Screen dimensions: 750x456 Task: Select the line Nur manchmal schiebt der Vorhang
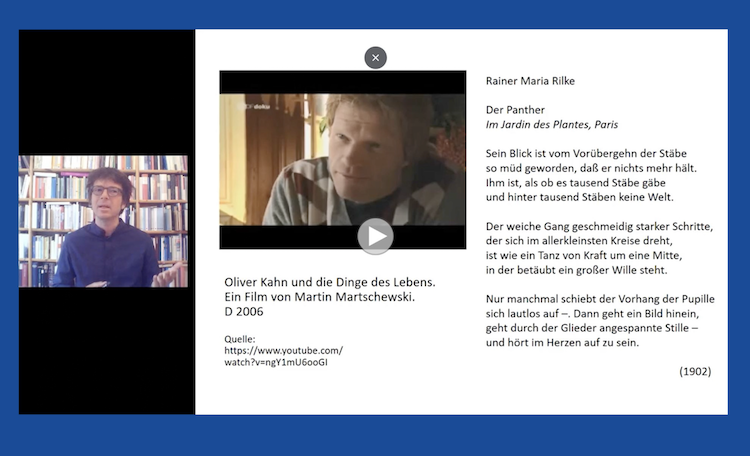(600, 299)
